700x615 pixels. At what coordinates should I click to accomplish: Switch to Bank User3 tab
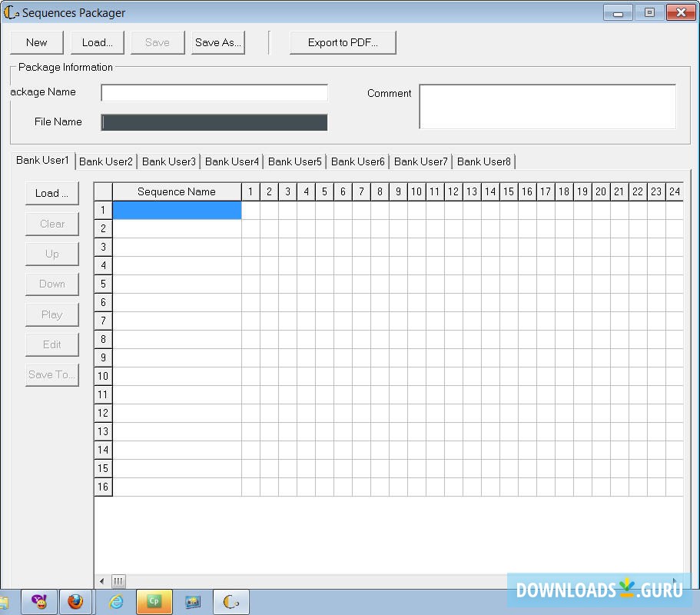coord(169,161)
